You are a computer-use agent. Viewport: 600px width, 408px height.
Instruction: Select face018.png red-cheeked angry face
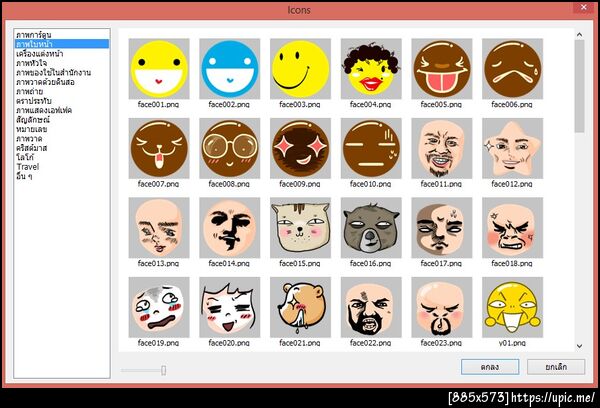tap(512, 228)
